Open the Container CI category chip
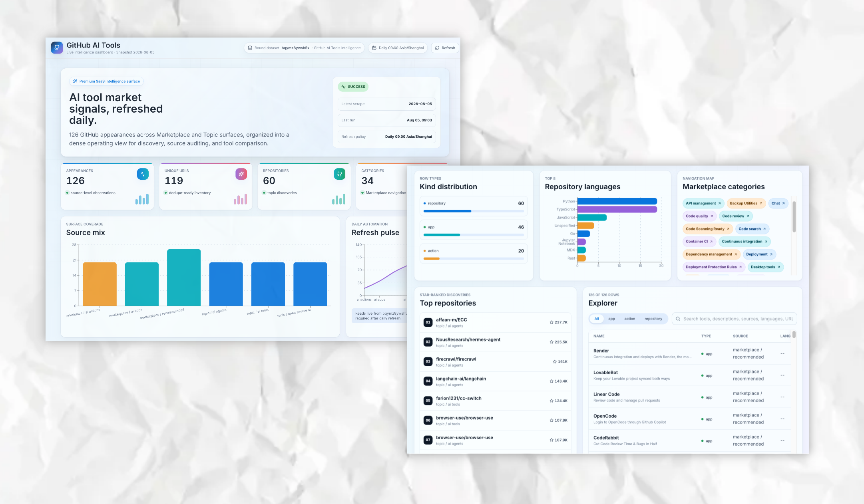 [x=699, y=242]
